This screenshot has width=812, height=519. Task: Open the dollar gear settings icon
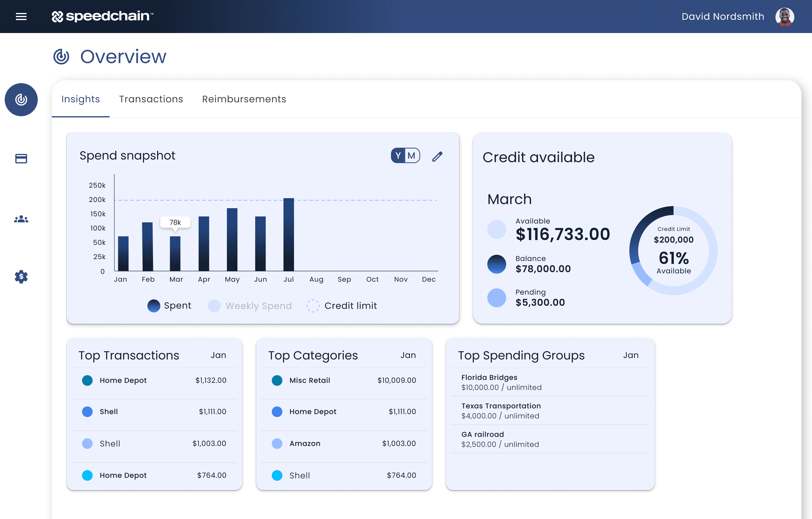(x=21, y=277)
